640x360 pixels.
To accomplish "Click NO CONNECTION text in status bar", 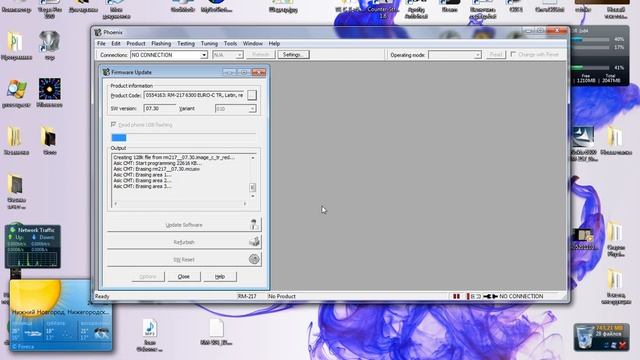I will [x=521, y=296].
